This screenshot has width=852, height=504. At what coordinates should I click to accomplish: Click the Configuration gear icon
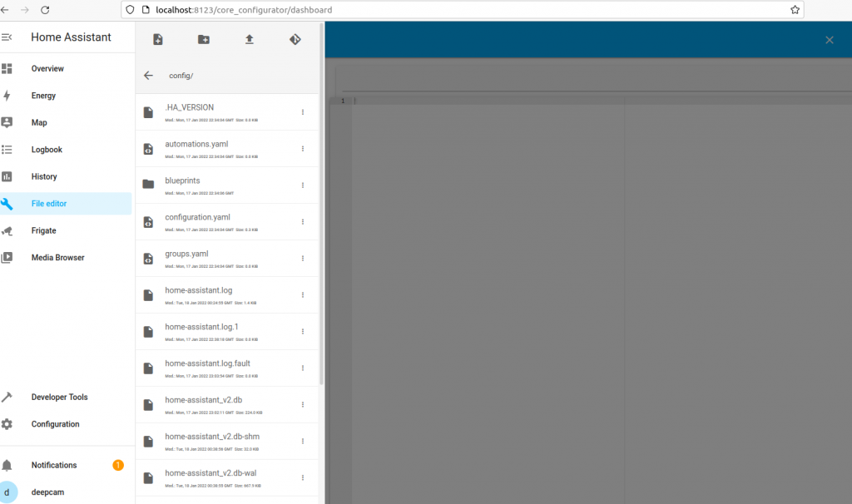pyautogui.click(x=7, y=424)
